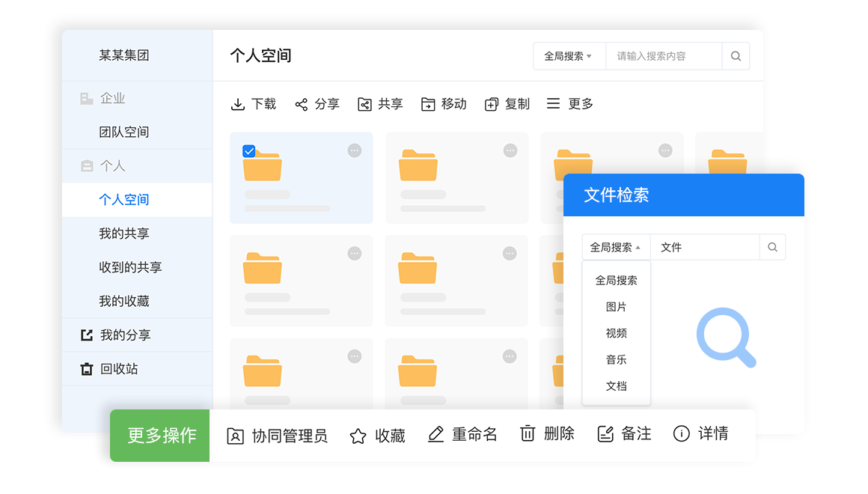868x494 pixels.
Task: Click the 重命名 rename pencil icon
Action: click(436, 433)
